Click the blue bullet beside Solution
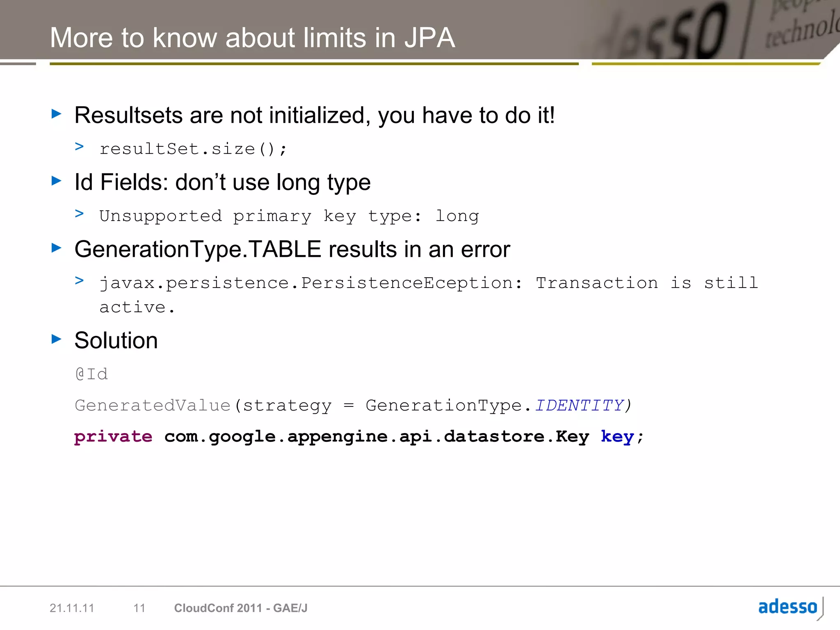Viewport: 840px width, 630px height. (57, 339)
